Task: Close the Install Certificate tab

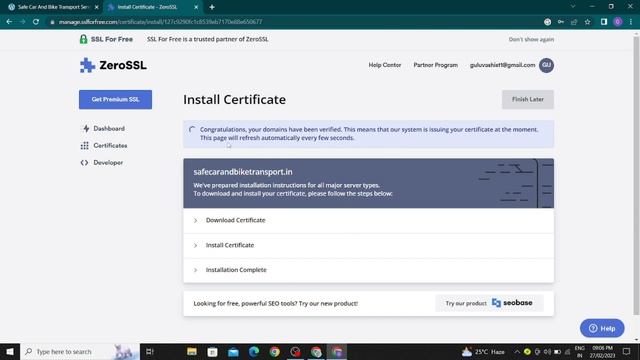Action: click(196, 7)
